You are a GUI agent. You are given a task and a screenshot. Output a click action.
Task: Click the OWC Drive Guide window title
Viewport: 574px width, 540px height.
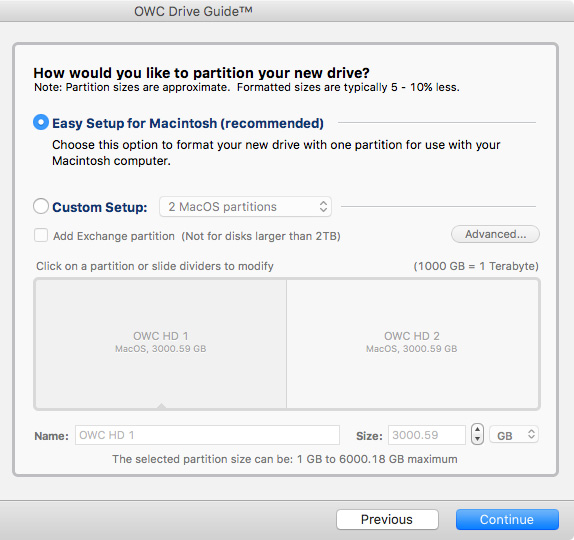tap(193, 11)
